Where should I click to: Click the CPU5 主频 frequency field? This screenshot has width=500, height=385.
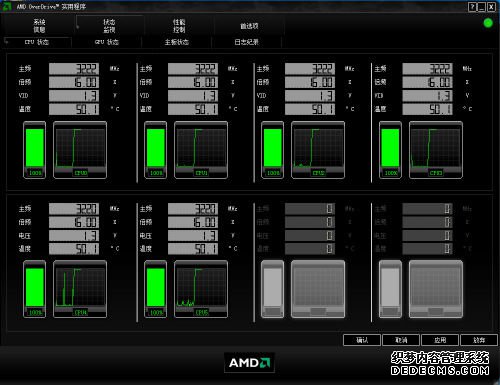pyautogui.click(x=193, y=209)
